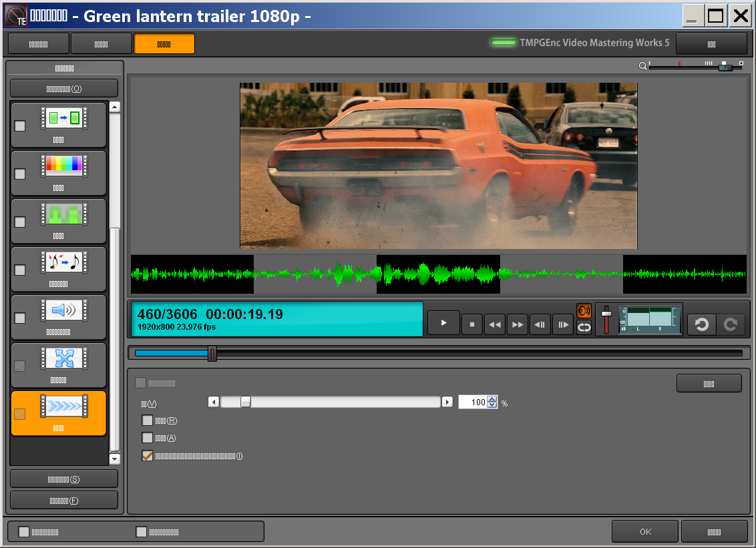Toggle the orange audio speaker icon

pos(584,311)
